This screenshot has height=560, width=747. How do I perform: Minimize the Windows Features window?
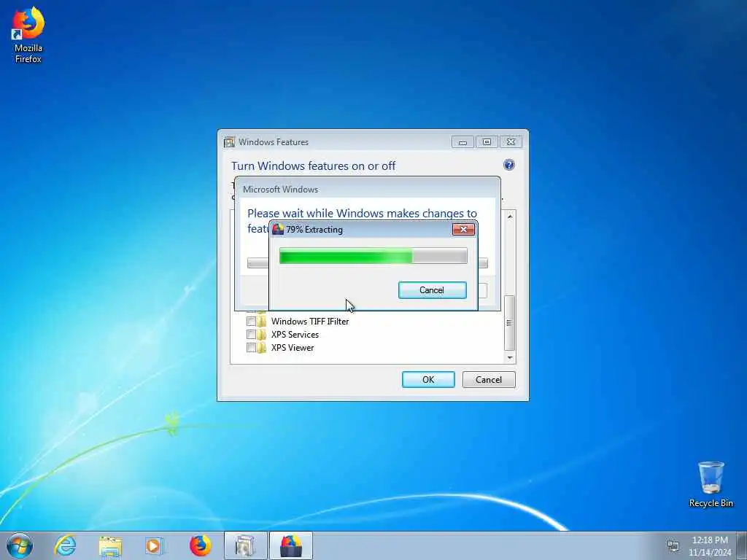point(462,142)
